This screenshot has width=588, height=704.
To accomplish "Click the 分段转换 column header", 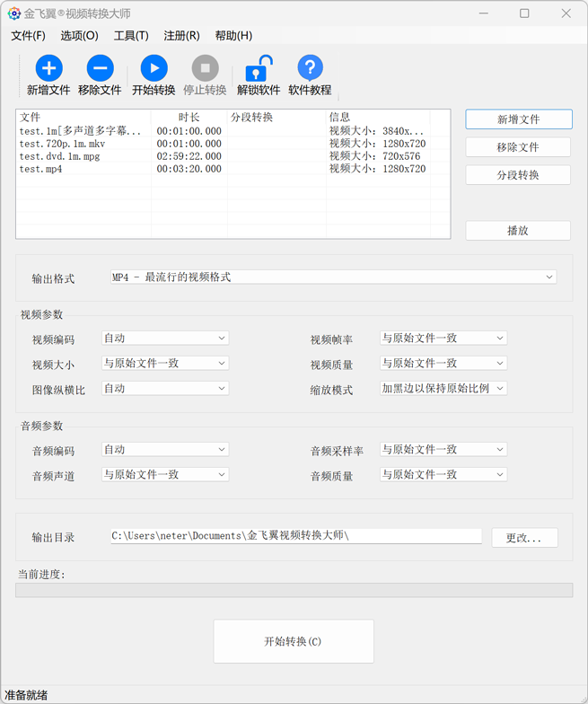I will tap(276, 118).
